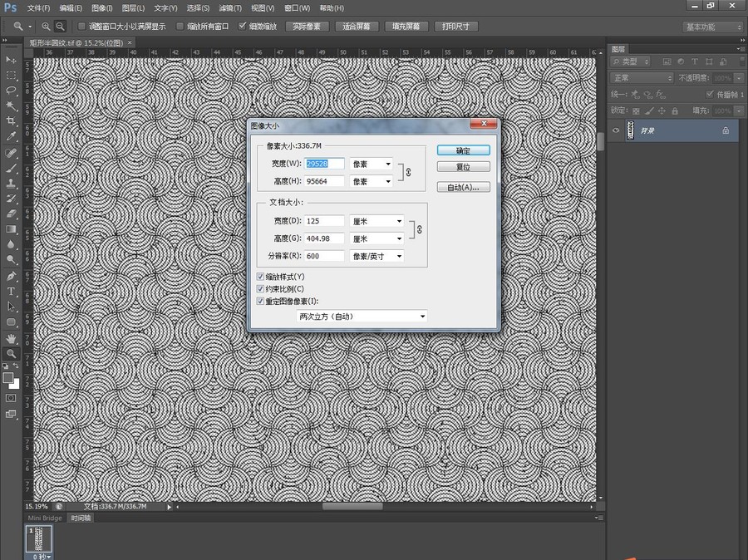Image resolution: width=748 pixels, height=560 pixels.
Task: Open the 编辑(E) menu
Action: pyautogui.click(x=71, y=8)
